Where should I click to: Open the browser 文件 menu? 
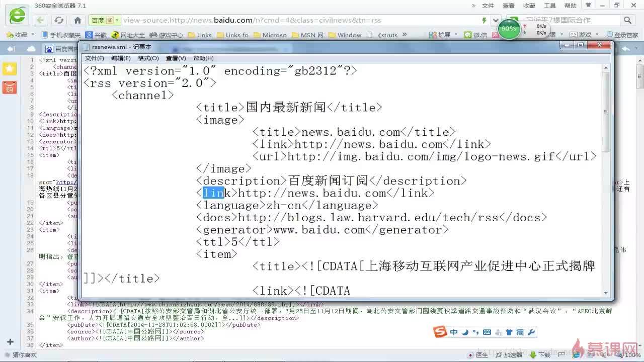(488, 6)
